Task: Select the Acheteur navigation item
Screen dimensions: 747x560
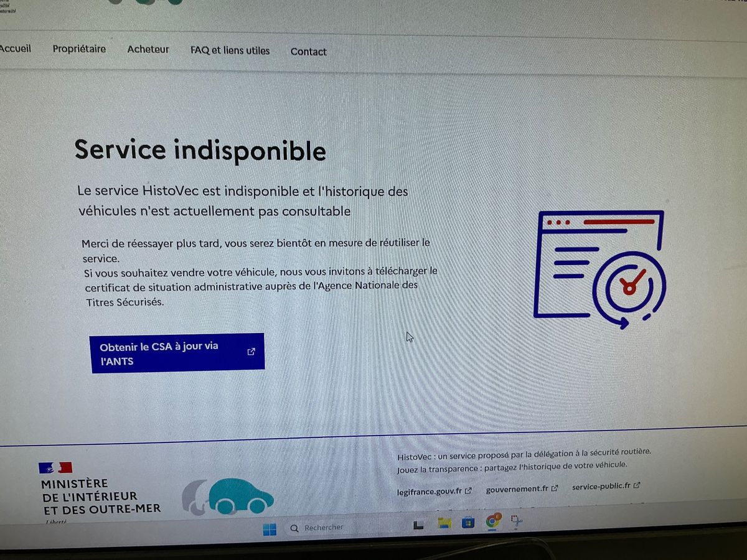Action: pyautogui.click(x=148, y=50)
